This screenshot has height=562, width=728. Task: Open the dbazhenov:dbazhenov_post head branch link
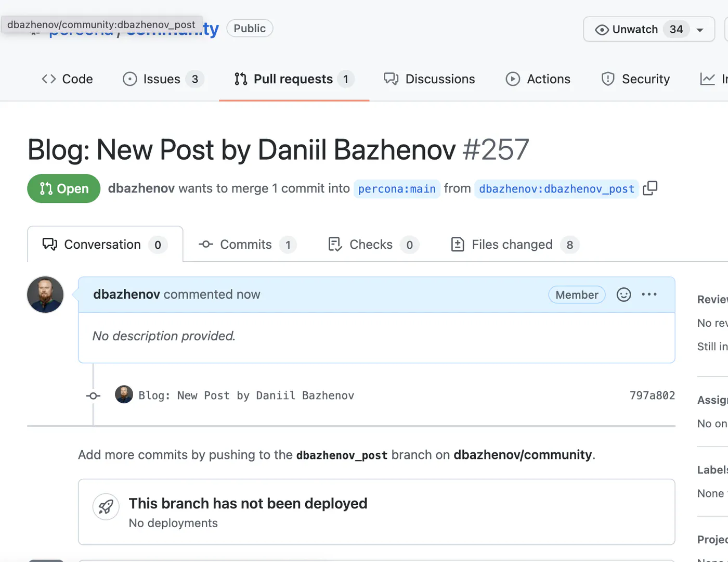pos(556,189)
